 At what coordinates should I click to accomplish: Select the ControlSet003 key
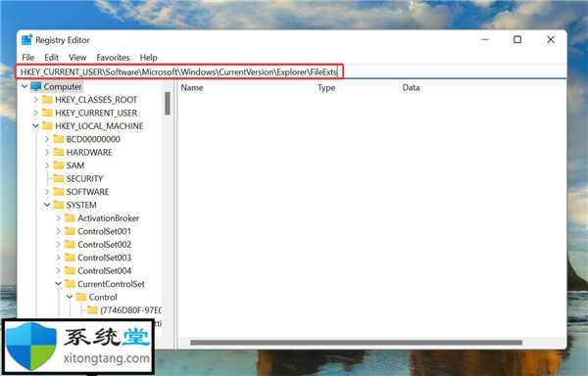(x=104, y=258)
